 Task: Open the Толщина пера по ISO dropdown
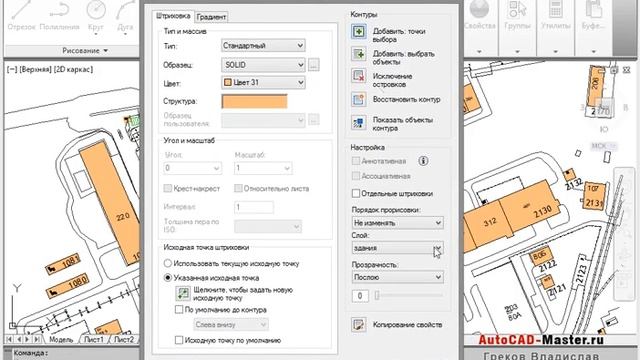coord(268,227)
